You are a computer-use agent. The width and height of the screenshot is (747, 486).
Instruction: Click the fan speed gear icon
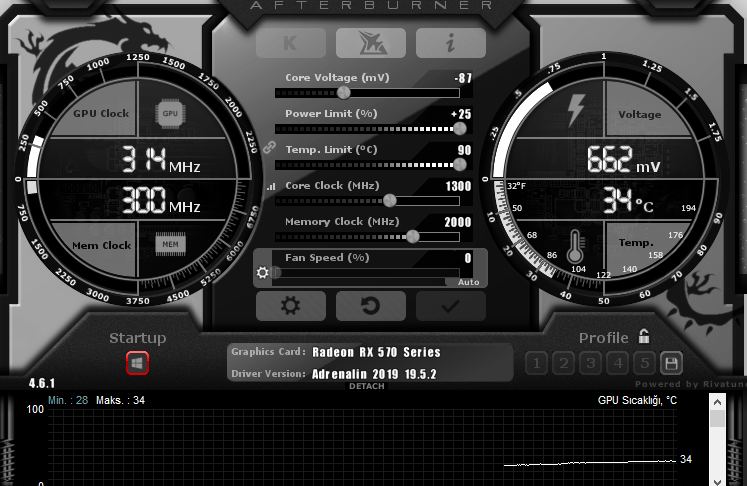[x=262, y=273]
